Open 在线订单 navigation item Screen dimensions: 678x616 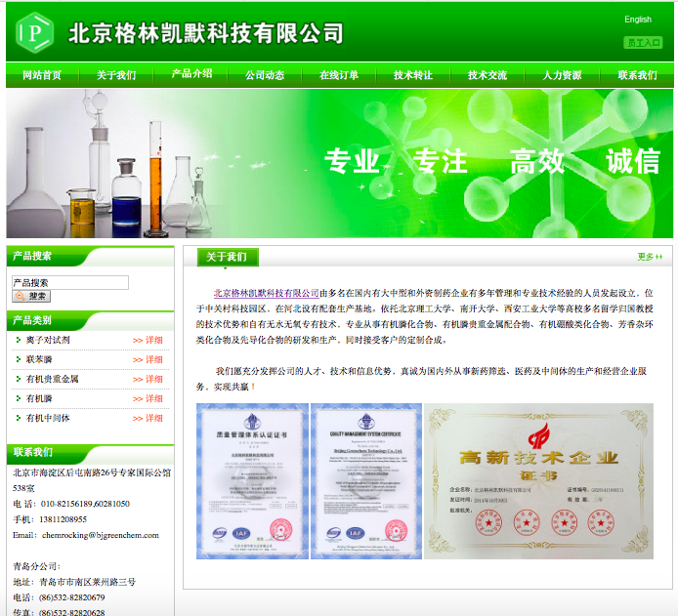339,75
